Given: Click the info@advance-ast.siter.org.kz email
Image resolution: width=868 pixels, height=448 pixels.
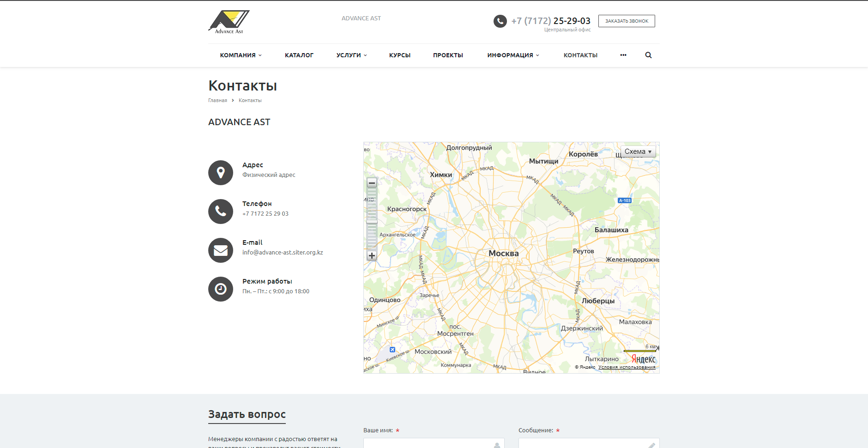Looking at the screenshot, I should (x=283, y=253).
